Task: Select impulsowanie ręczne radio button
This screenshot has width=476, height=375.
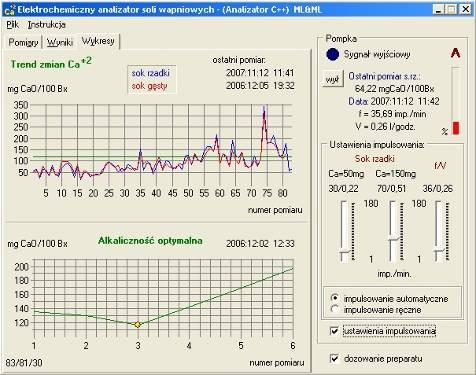Action: [x=335, y=309]
